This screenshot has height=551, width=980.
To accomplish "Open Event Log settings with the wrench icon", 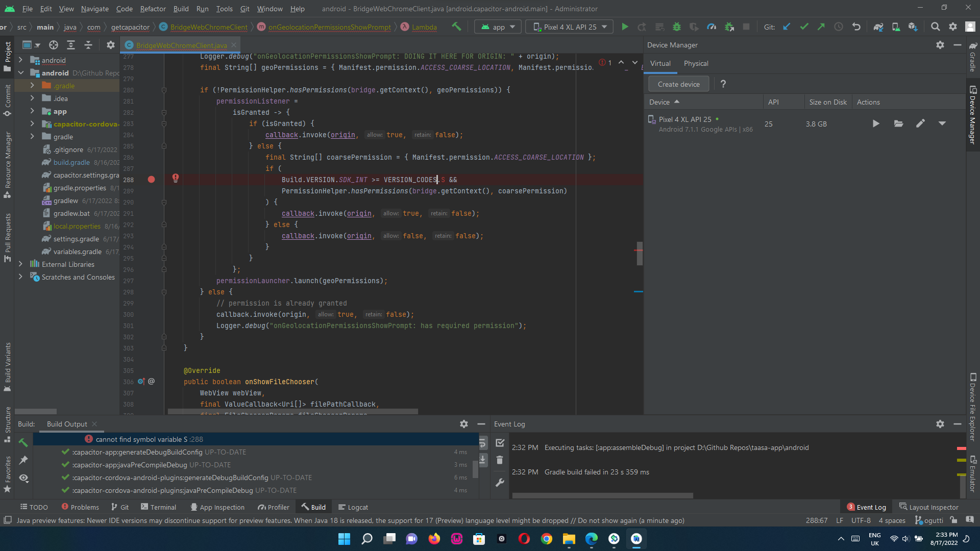I will (500, 483).
